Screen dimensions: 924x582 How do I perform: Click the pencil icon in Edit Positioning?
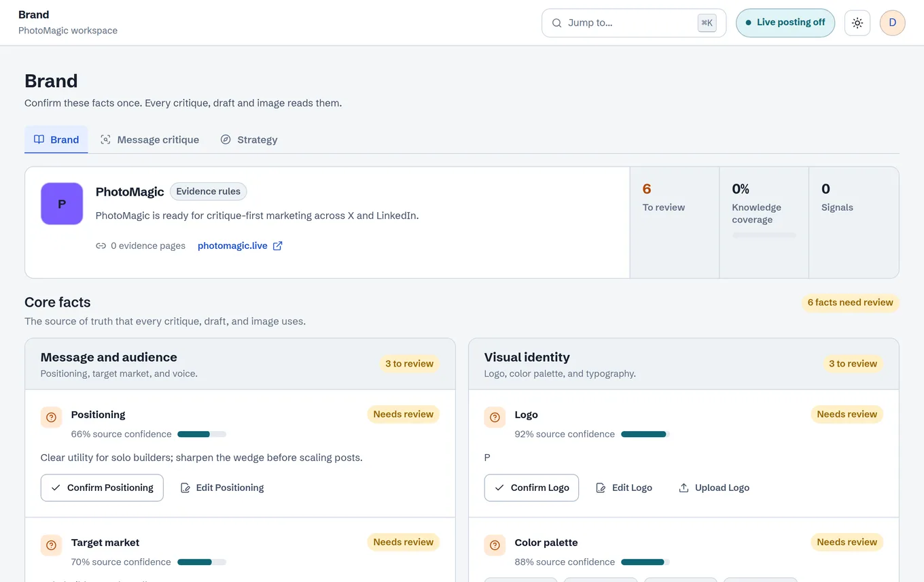[185, 487]
